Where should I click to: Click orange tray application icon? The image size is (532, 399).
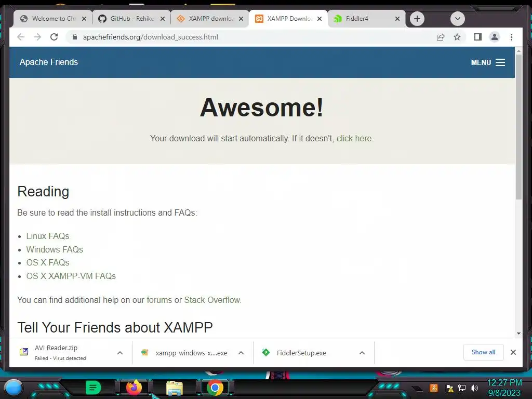click(x=433, y=388)
